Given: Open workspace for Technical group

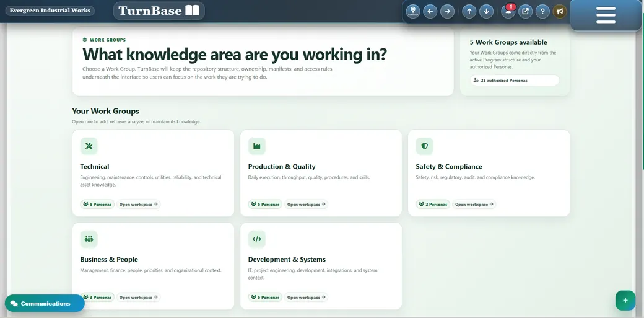Looking at the screenshot, I should point(139,204).
